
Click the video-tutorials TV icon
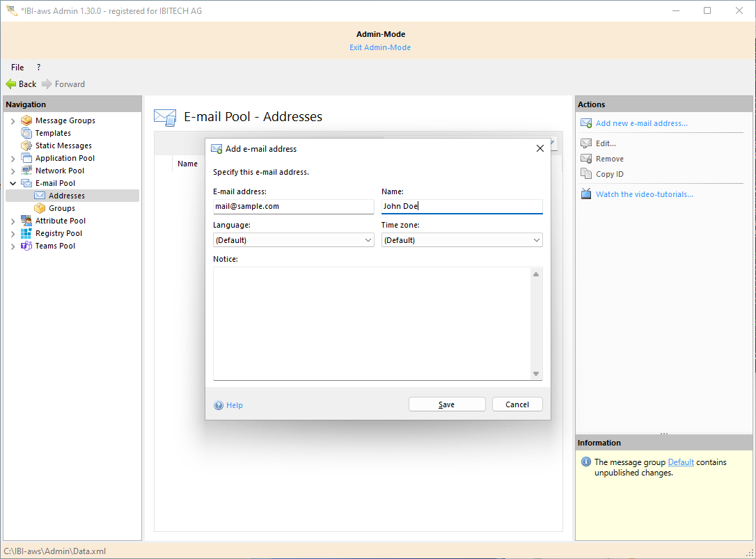[x=586, y=194]
